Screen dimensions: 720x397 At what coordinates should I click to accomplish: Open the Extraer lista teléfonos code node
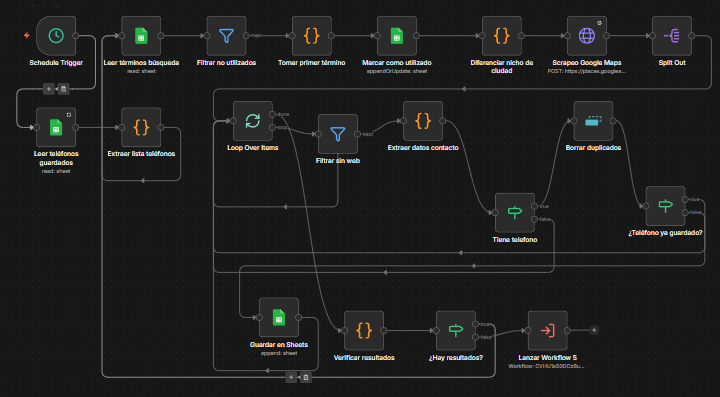pyautogui.click(x=141, y=127)
